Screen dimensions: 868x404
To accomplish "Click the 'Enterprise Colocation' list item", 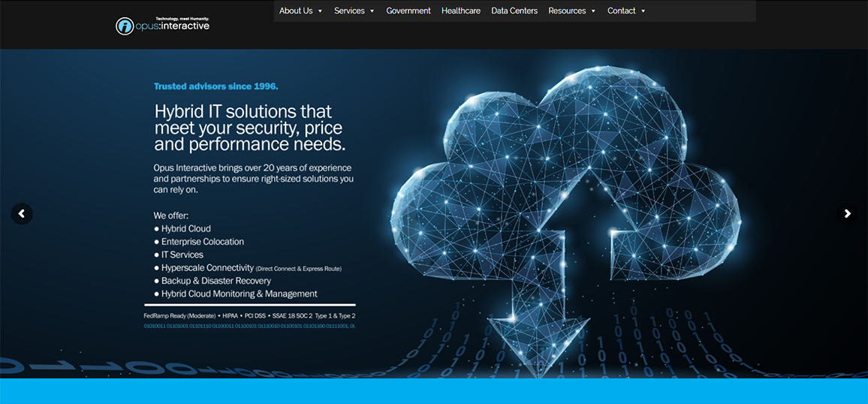I will click(x=199, y=242).
